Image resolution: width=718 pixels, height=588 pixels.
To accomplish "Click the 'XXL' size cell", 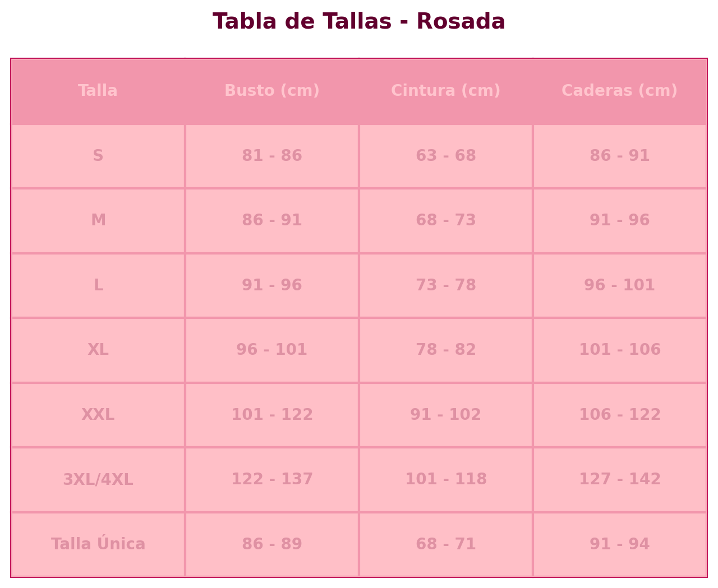I will click(x=98, y=415).
